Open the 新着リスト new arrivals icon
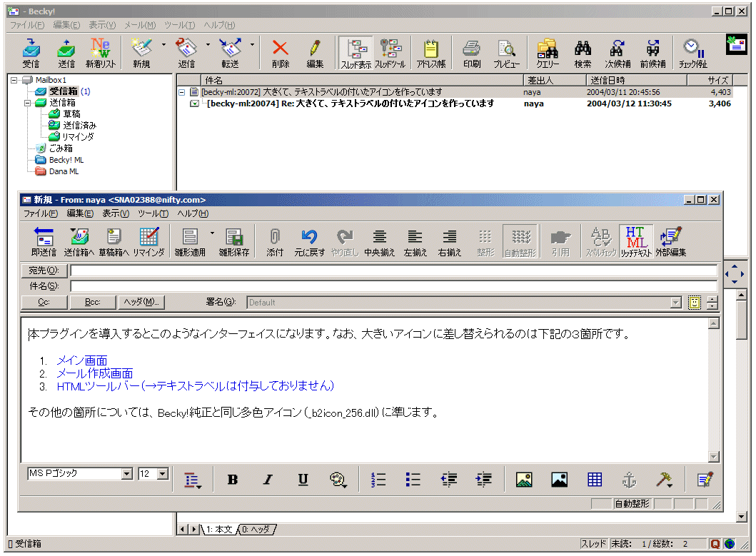 click(100, 53)
